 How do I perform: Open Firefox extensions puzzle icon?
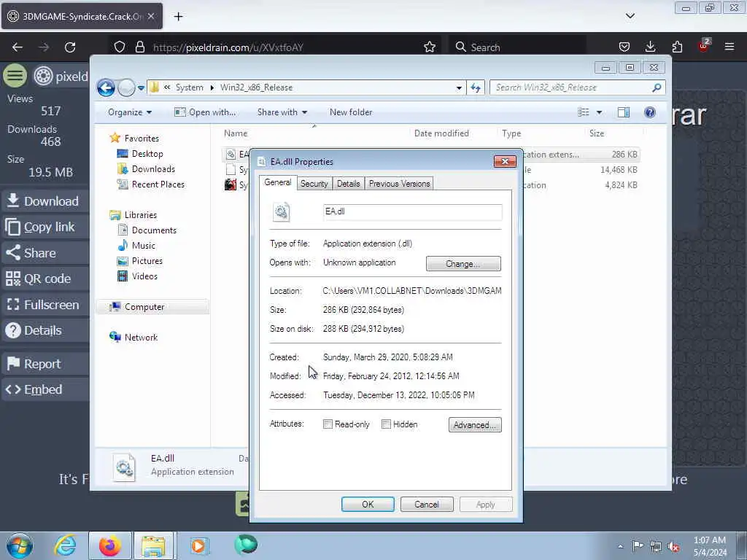tap(677, 47)
